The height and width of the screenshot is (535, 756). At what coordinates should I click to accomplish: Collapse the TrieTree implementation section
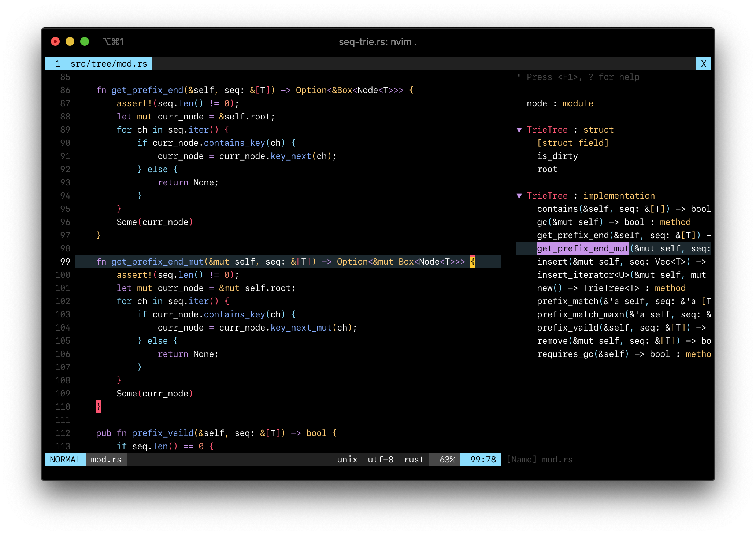pyautogui.click(x=519, y=196)
